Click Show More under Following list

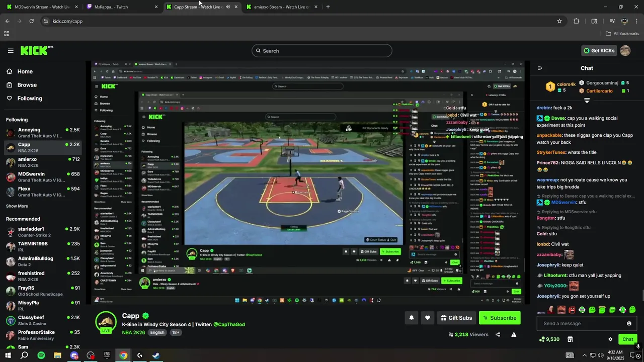click(x=17, y=206)
